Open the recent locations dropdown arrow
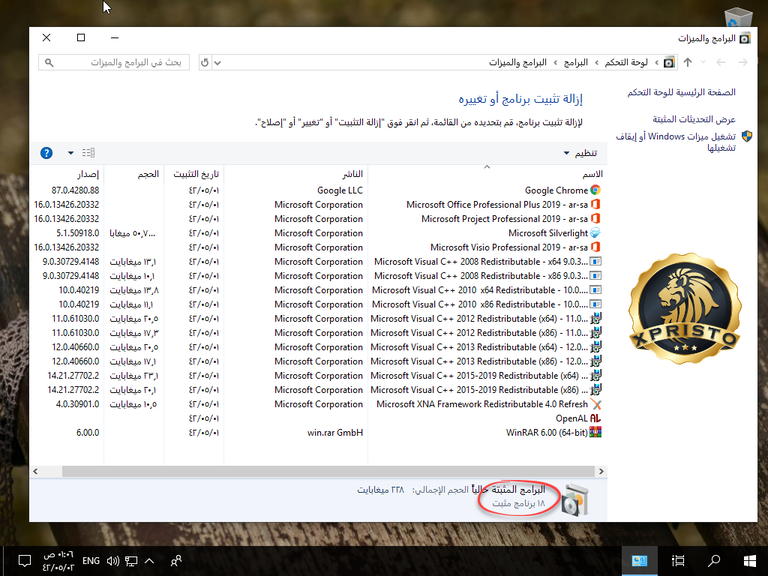 click(703, 62)
